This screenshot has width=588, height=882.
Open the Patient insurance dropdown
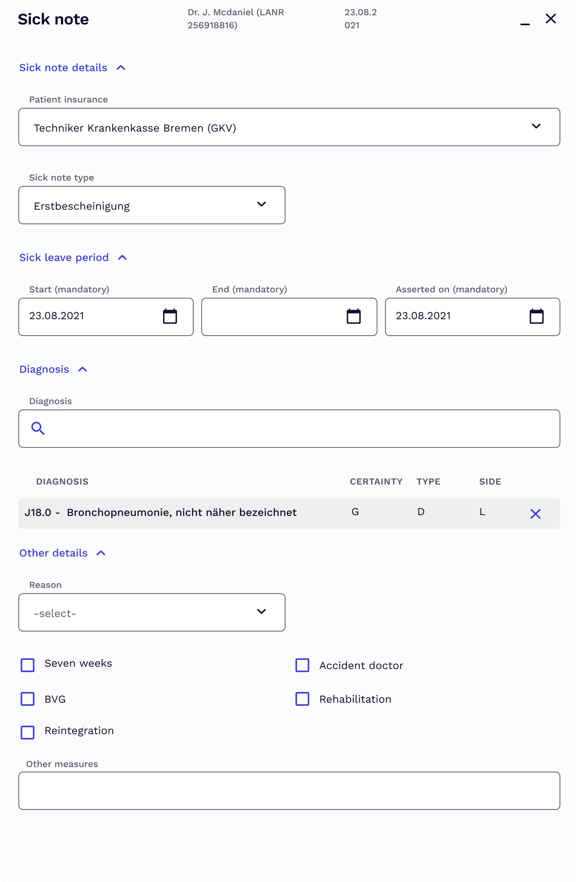tap(289, 127)
